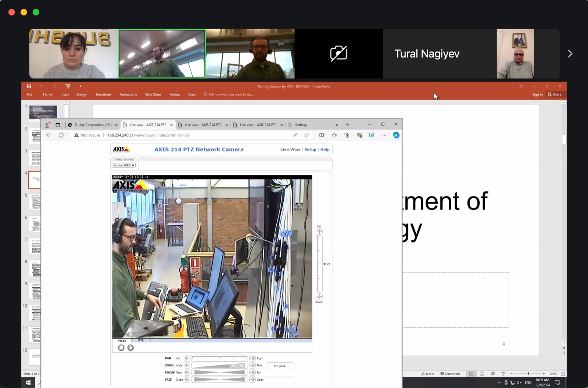Tilt the camera down arrow
Image resolution: width=588 pixels, height=388 pixels.
[x=319, y=296]
